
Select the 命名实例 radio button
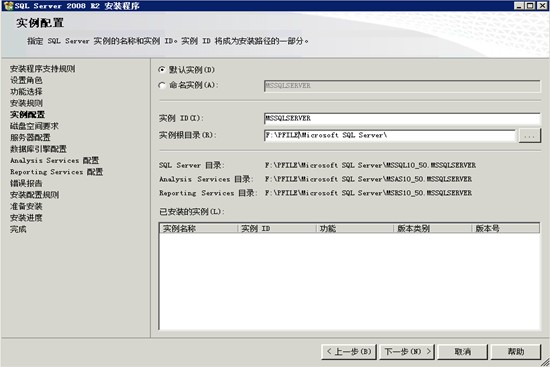(x=162, y=85)
